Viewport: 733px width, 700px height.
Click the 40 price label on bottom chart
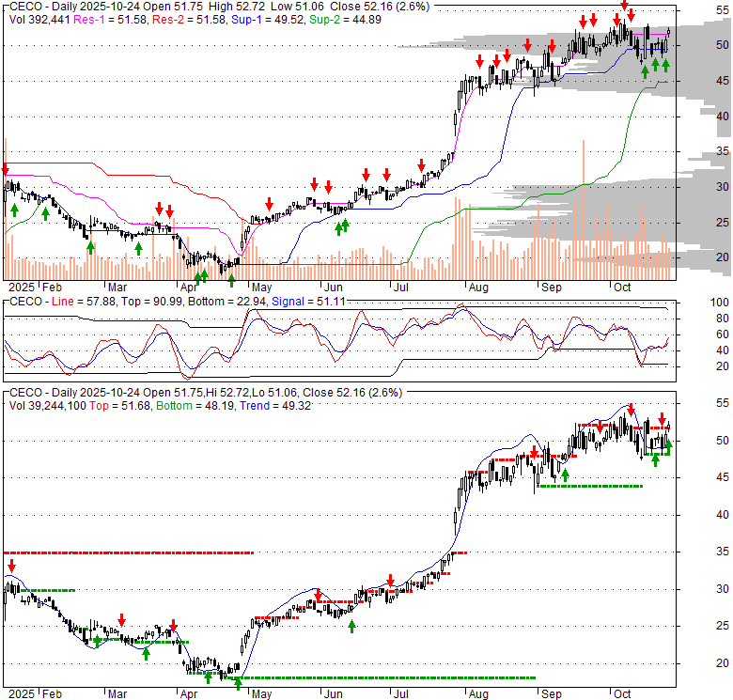point(723,515)
